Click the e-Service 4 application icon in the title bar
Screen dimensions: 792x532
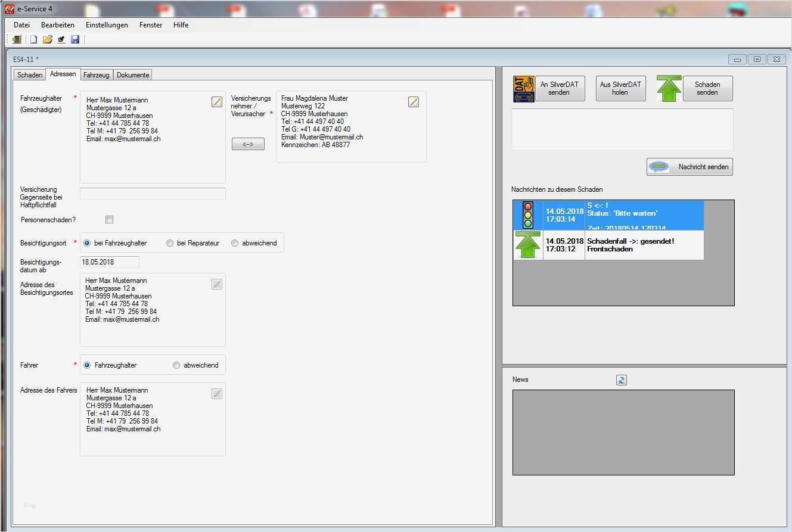coord(9,9)
